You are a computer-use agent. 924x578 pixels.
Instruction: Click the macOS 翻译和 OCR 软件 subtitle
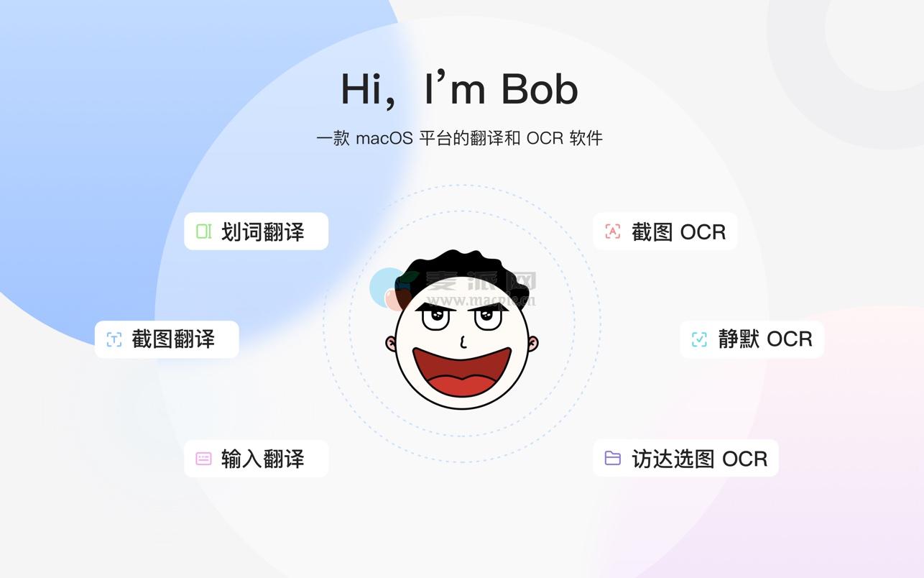pos(459,138)
